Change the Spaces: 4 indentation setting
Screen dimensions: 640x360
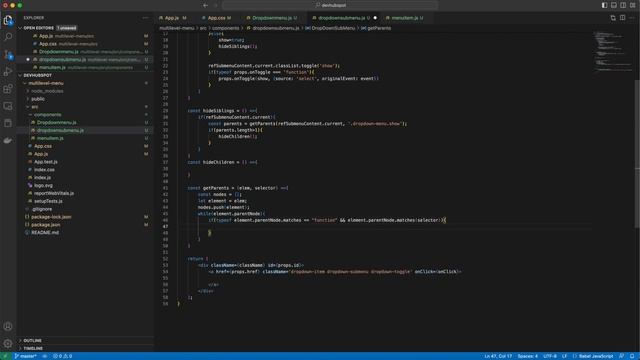pyautogui.click(x=527, y=356)
